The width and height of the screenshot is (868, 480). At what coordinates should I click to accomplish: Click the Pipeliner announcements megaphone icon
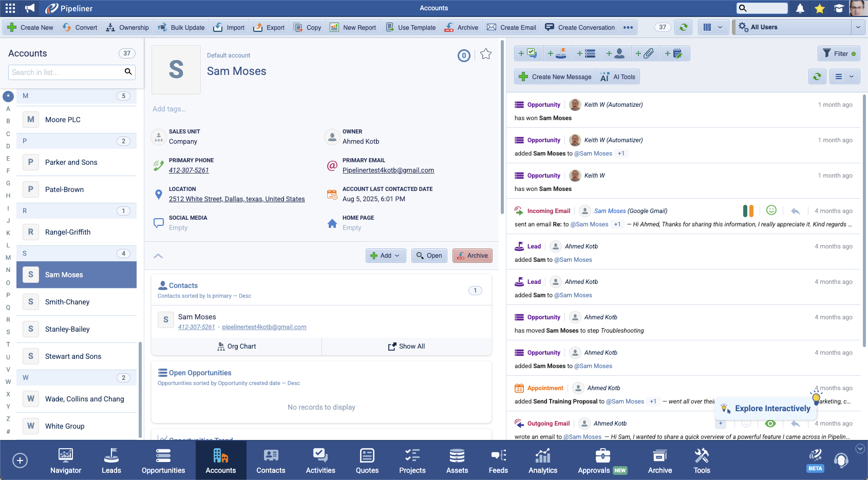click(x=30, y=8)
